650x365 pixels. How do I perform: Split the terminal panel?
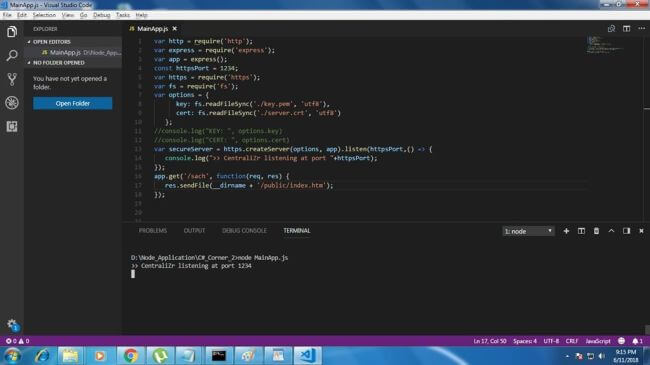(581, 231)
